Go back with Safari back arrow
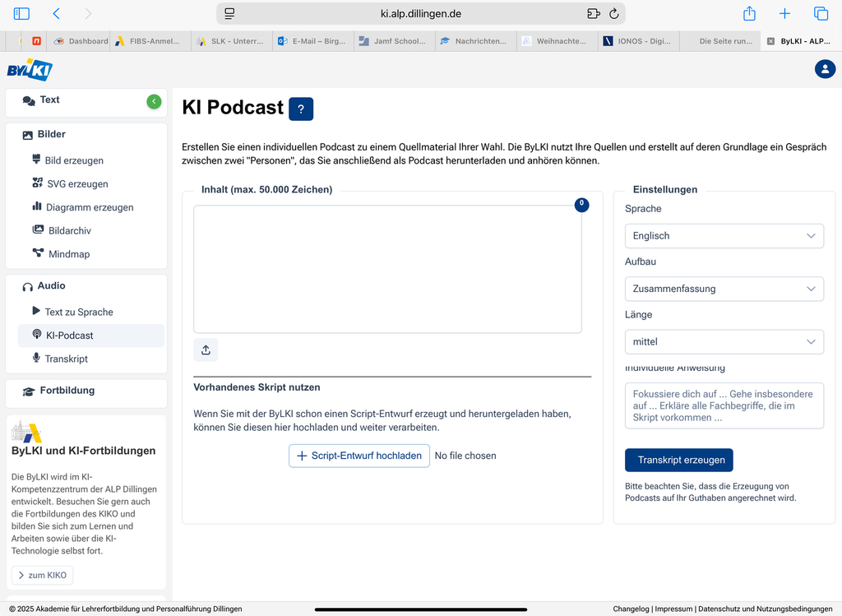 (x=56, y=13)
